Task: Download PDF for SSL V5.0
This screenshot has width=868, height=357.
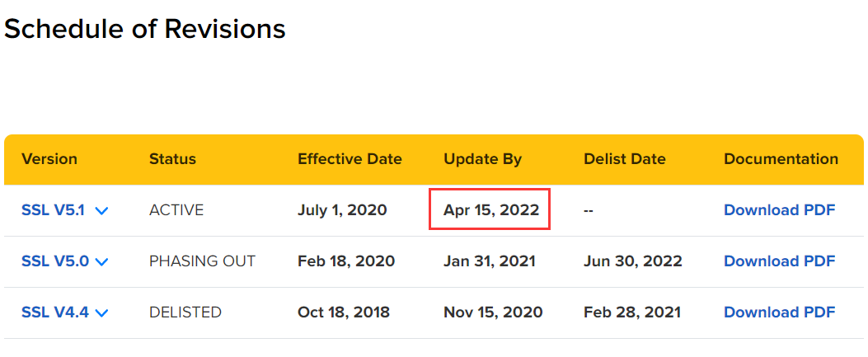Action: point(780,261)
